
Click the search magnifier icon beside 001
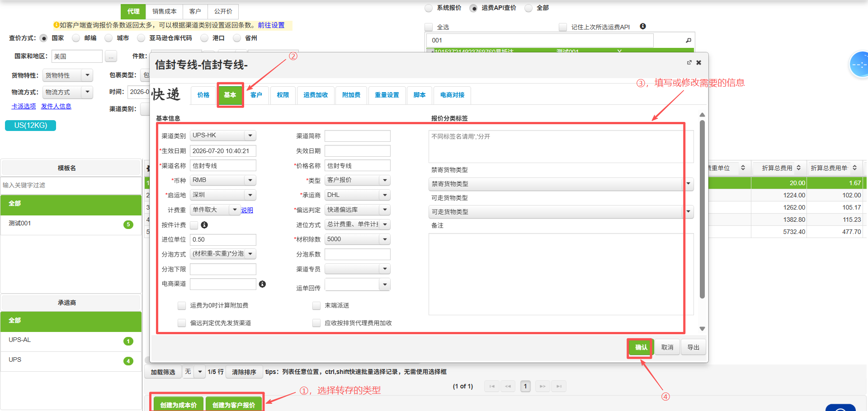click(689, 40)
